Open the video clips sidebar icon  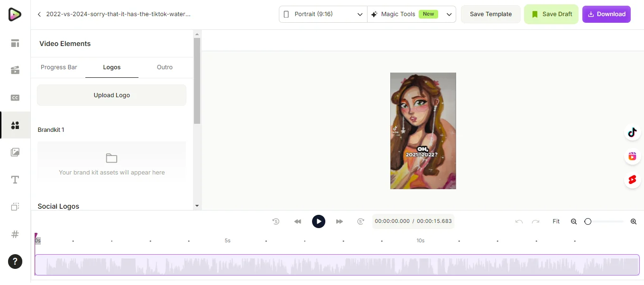[15, 71]
